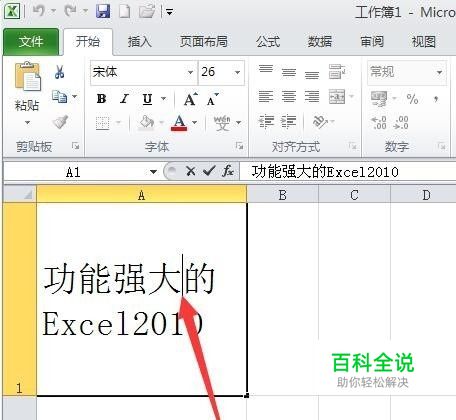Toggle Underline formatting

(147, 99)
